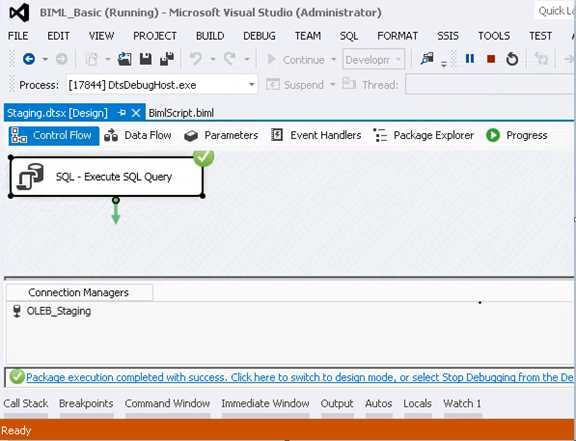Open the FORMAT menu
Viewport: 576px width, 441px height.
397,36
